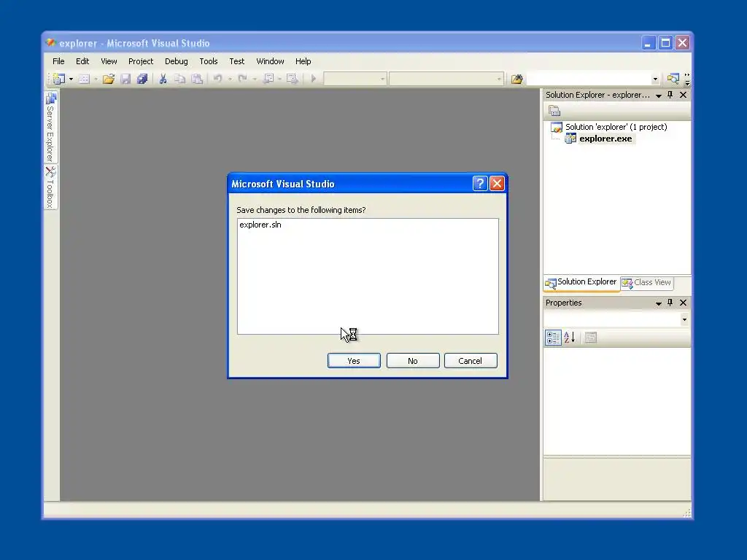This screenshot has height=560, width=747.
Task: Click the Paste clipboard icon
Action: (x=197, y=79)
